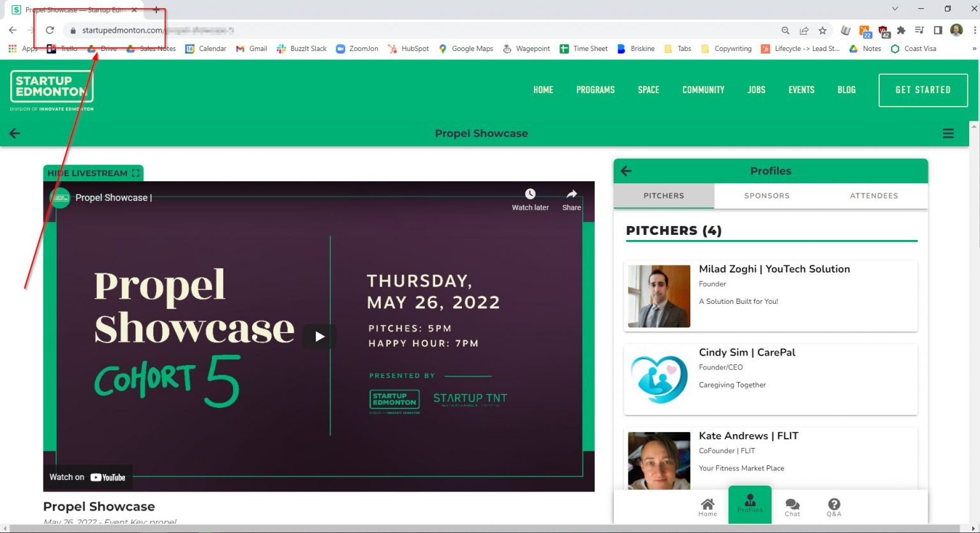Open Milad Zoghi YouTech Solution profile

coord(771,296)
